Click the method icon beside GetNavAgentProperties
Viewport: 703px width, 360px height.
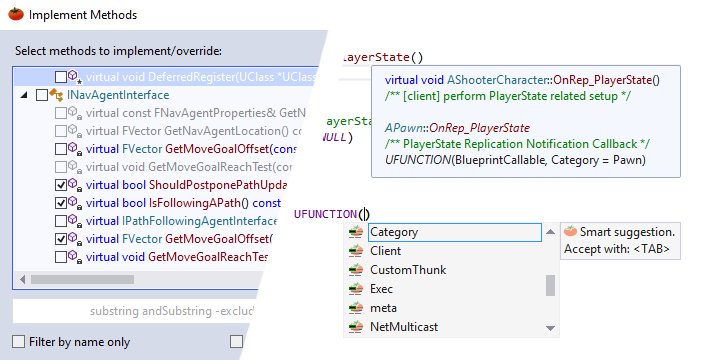click(x=75, y=113)
